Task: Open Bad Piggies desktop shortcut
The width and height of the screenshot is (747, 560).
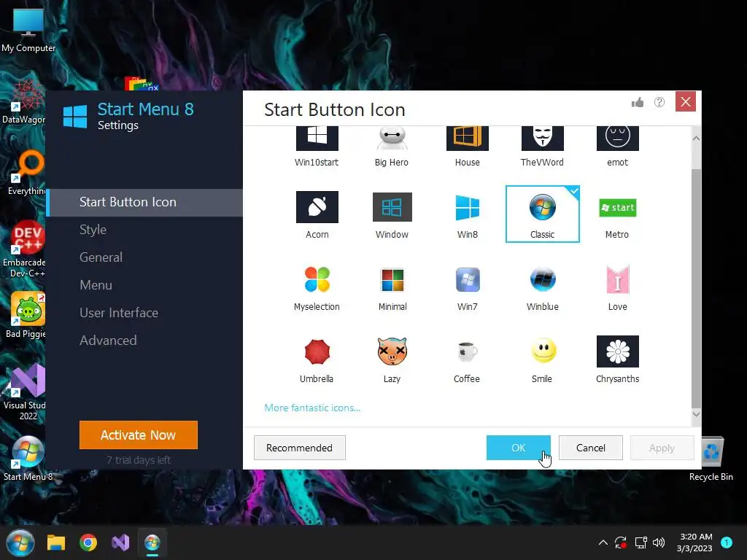Action: pos(27,315)
